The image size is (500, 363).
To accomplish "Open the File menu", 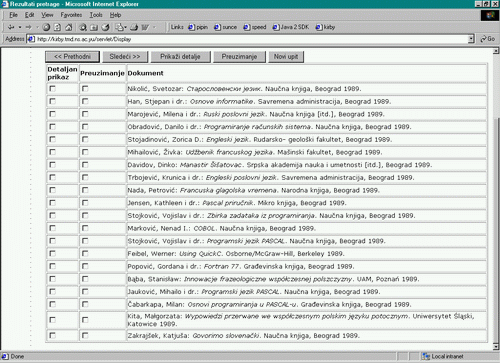I will click(x=13, y=15).
